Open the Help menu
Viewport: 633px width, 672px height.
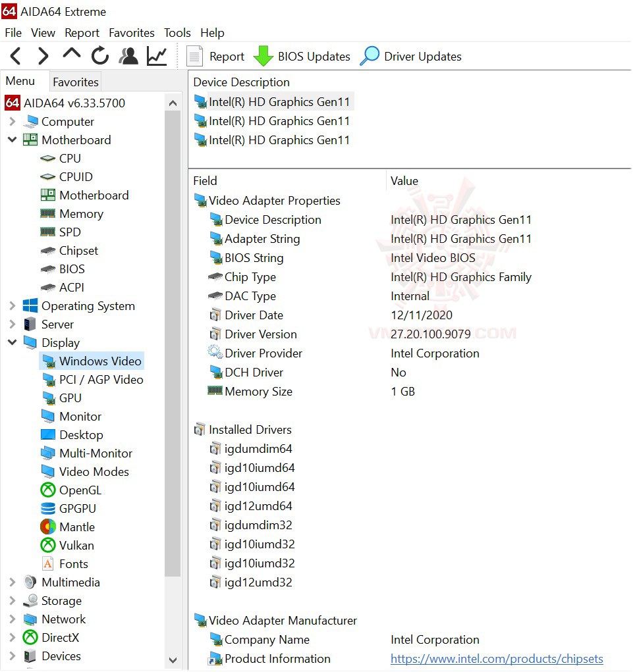pos(212,32)
